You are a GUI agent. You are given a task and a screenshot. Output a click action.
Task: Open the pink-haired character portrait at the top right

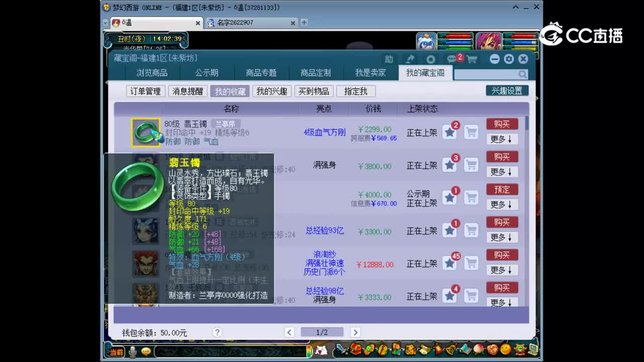click(489, 42)
